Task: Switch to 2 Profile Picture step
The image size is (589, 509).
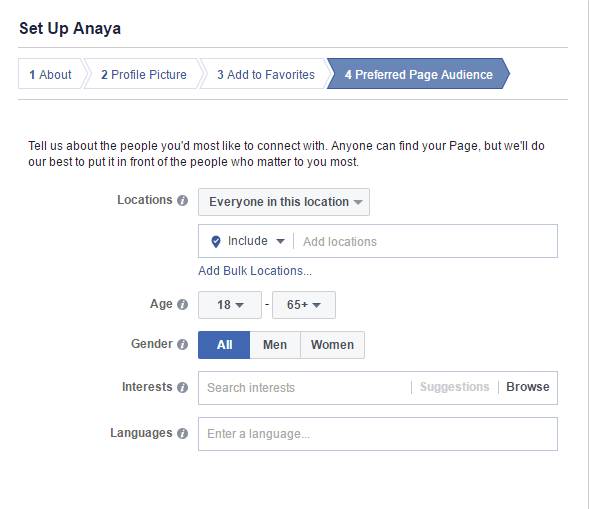Action: click(143, 74)
